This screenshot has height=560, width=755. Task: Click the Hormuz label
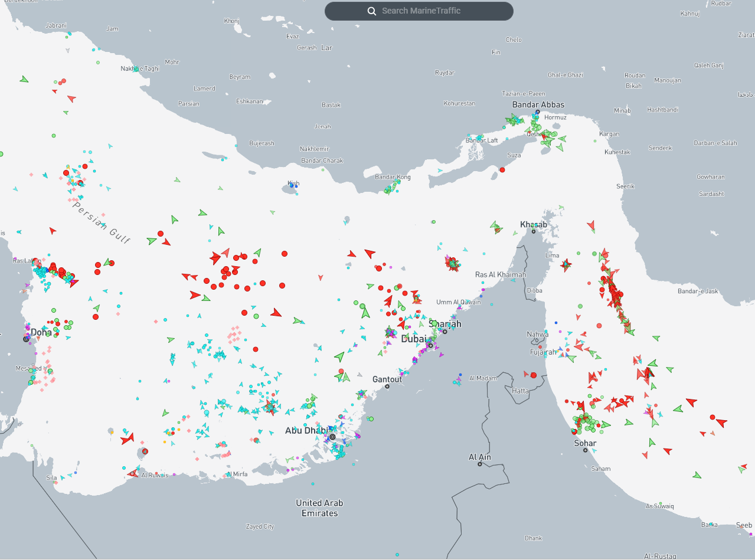555,117
